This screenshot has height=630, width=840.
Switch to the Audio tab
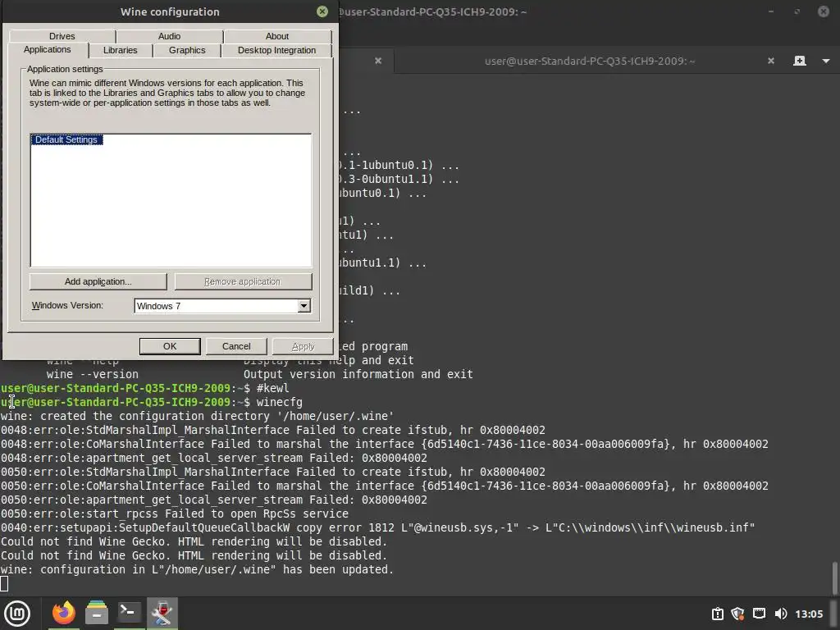click(169, 36)
